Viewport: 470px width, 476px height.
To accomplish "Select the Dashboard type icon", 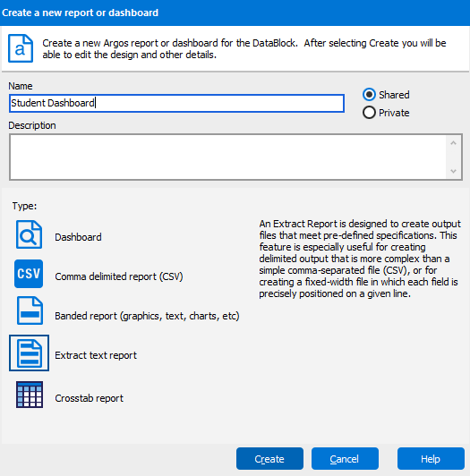I will (x=29, y=234).
